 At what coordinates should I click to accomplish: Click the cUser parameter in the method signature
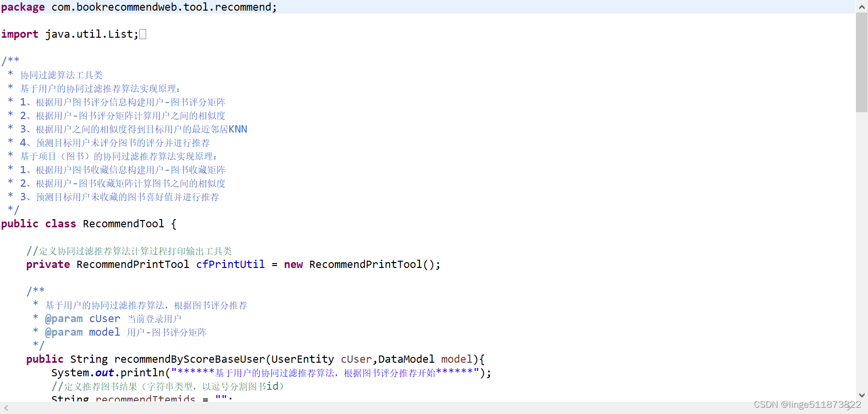pos(356,359)
